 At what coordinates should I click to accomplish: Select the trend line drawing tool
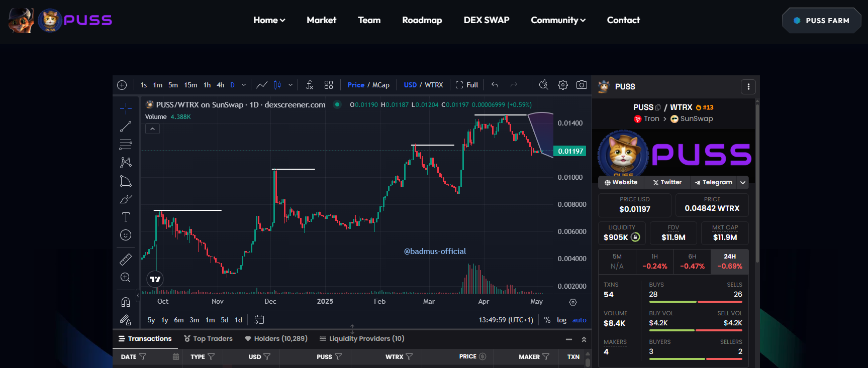pos(126,127)
